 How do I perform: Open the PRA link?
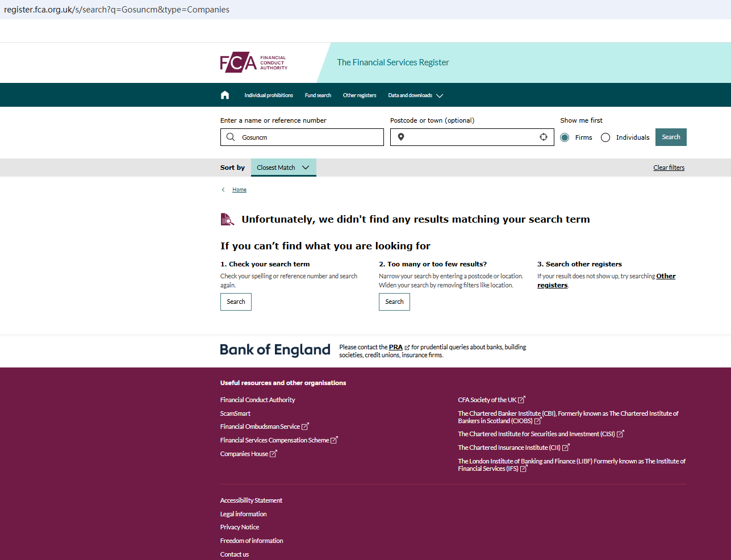click(x=396, y=347)
